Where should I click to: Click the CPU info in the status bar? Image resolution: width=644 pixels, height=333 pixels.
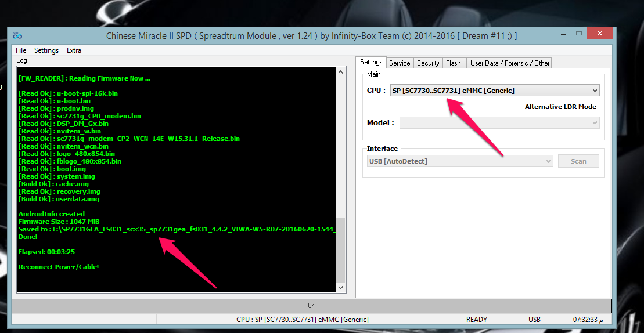pyautogui.click(x=303, y=320)
